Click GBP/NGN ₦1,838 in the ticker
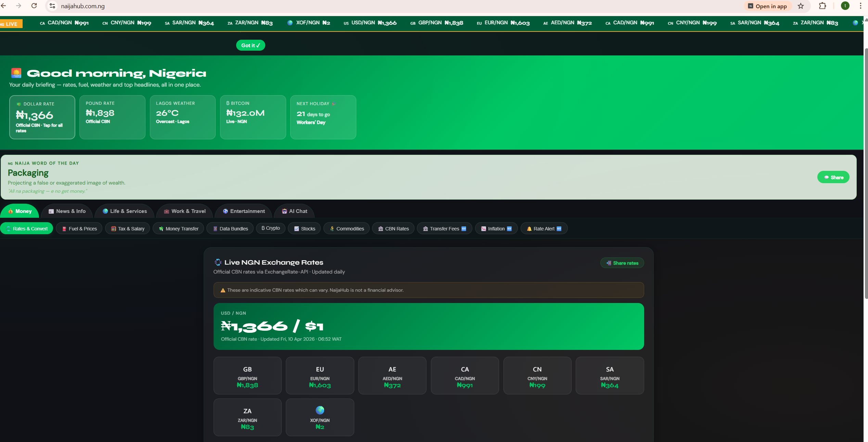Screen dimensions: 868x442 point(437,23)
